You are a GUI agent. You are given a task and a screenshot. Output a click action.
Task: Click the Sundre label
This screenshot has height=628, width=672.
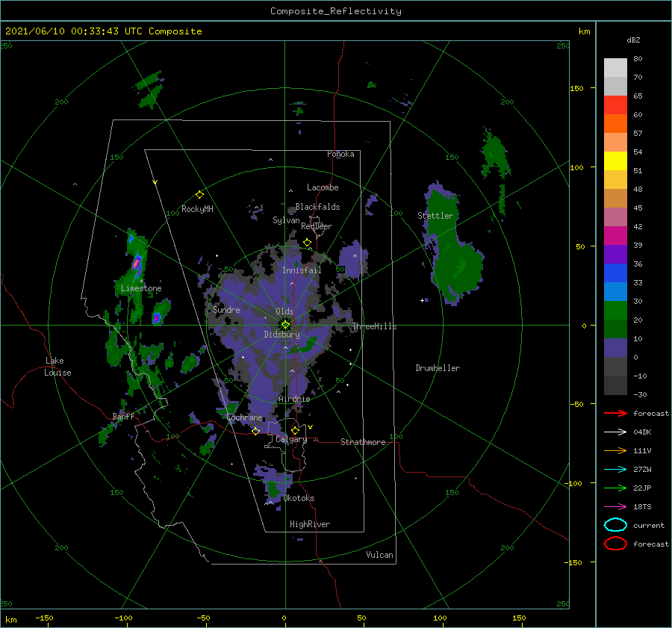coord(226,309)
